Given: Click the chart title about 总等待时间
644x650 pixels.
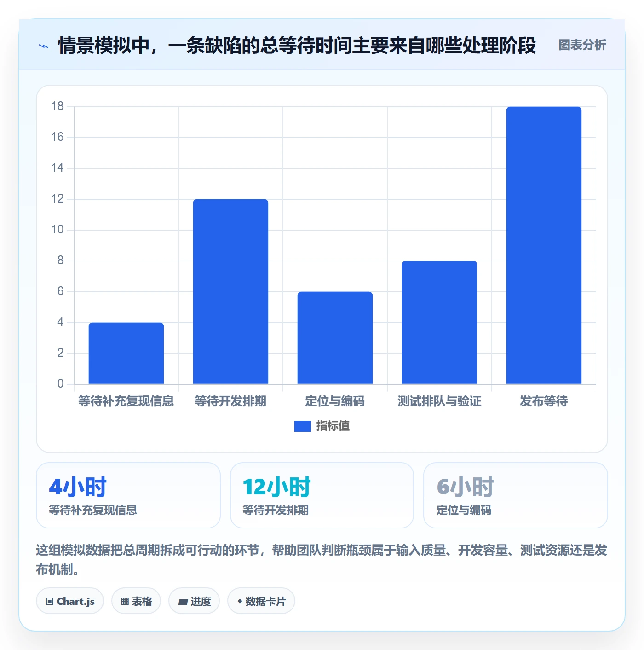Looking at the screenshot, I should (297, 46).
